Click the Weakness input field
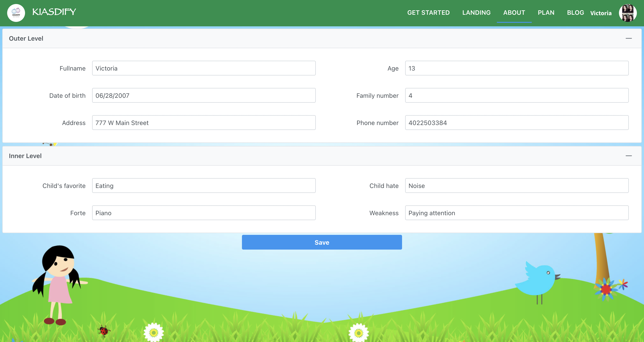Viewport: 644px width, 342px height. (517, 213)
